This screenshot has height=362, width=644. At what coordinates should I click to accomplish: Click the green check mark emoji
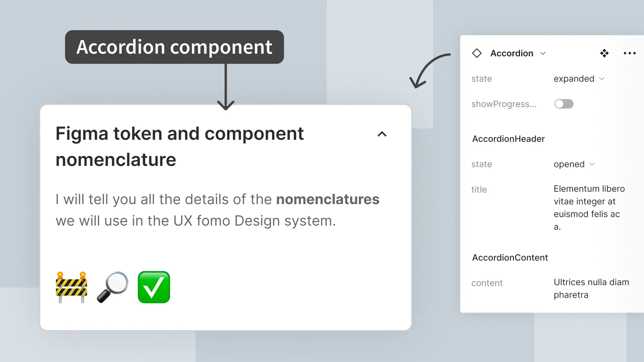tap(154, 287)
